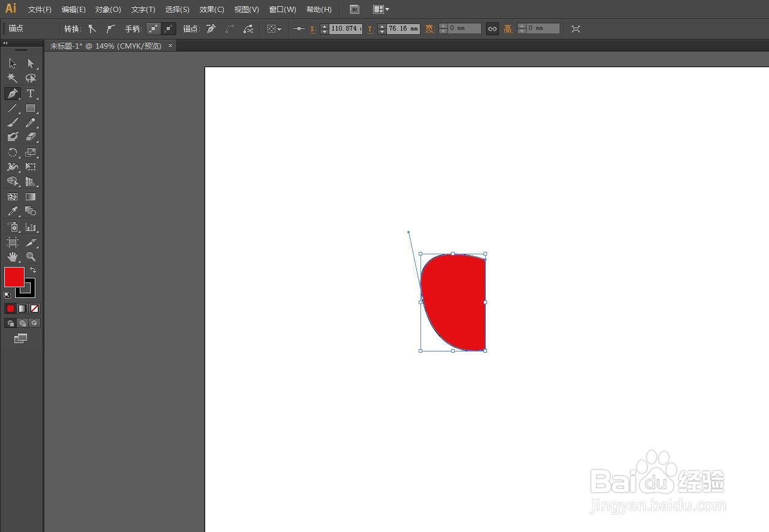Select the Lasso tool
The width and height of the screenshot is (769, 532).
click(x=31, y=79)
